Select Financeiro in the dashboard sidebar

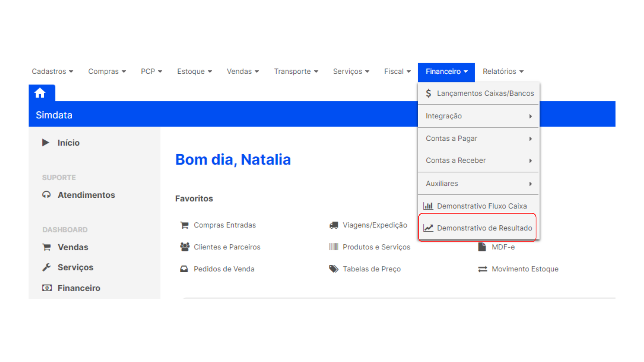click(x=79, y=288)
